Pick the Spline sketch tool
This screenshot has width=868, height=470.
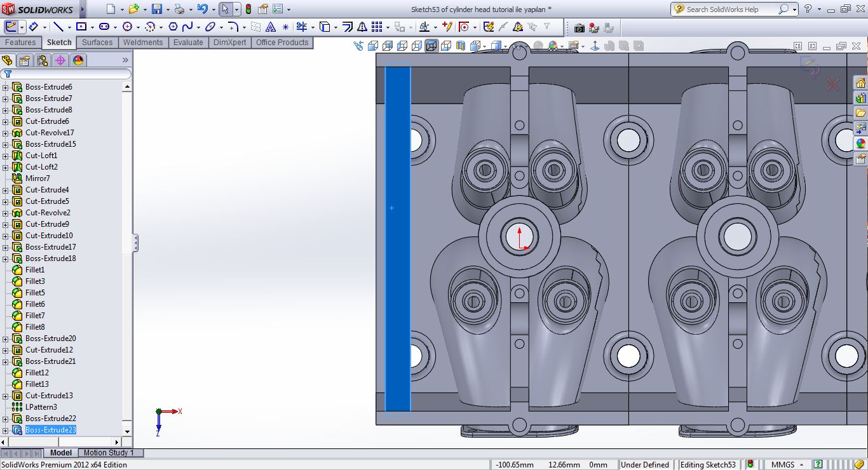click(x=187, y=27)
